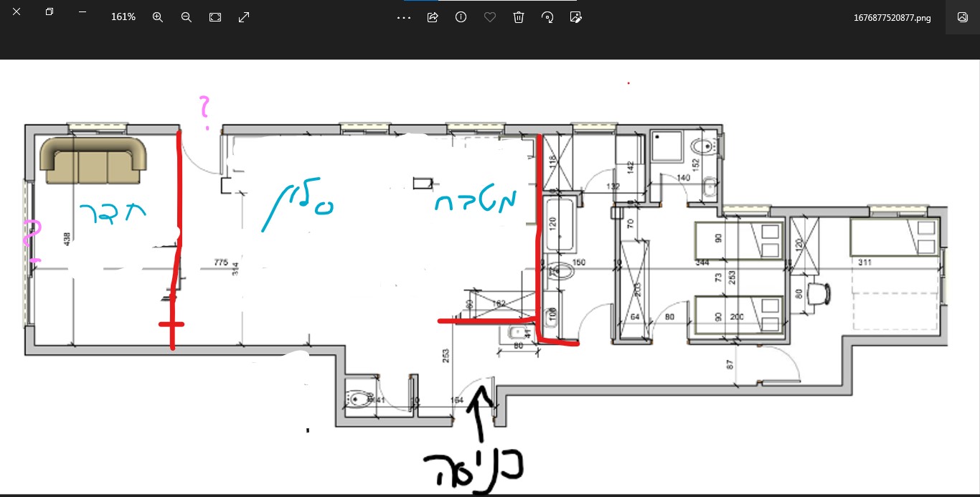Viewport: 980px width, 497px height.
Task: Click the floor plan image
Action: point(490,277)
